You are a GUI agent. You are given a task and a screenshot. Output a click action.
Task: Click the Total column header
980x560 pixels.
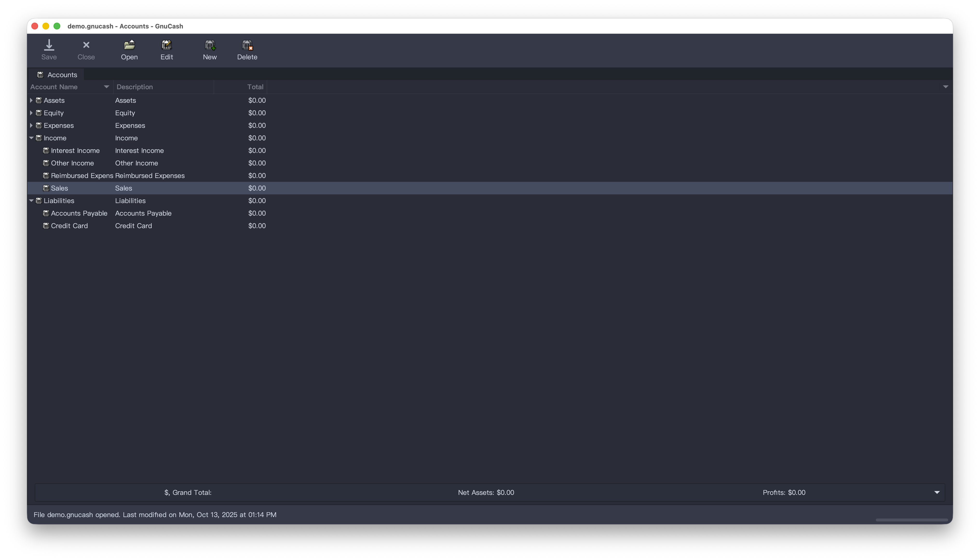(255, 87)
